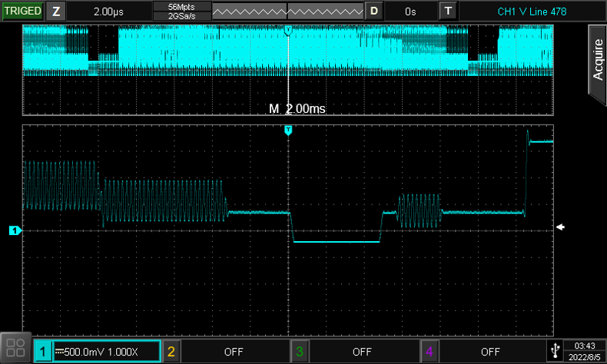
Task: Click the USB status icon
Action: click(x=553, y=351)
